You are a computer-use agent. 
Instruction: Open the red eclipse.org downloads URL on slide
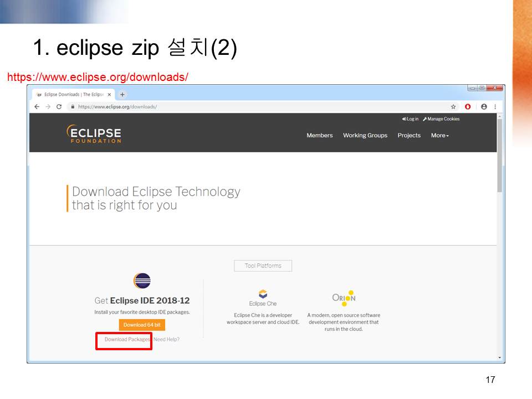point(98,77)
